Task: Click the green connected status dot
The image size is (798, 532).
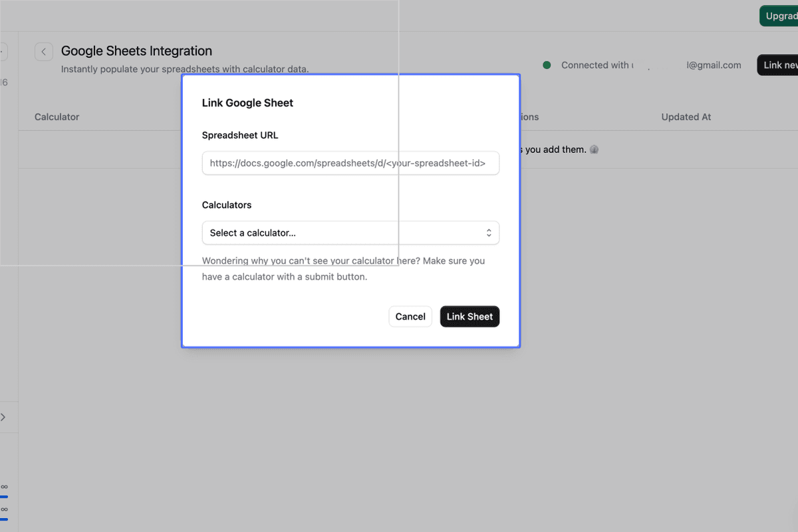Action: pos(547,65)
